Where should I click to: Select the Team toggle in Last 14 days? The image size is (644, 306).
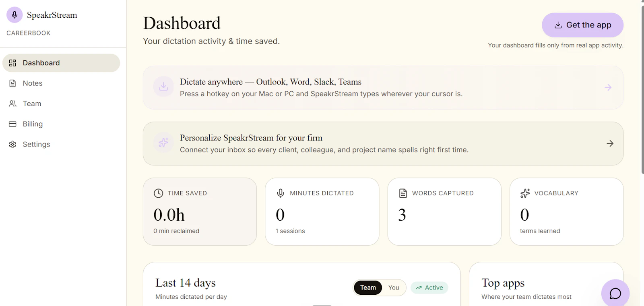coord(368,287)
